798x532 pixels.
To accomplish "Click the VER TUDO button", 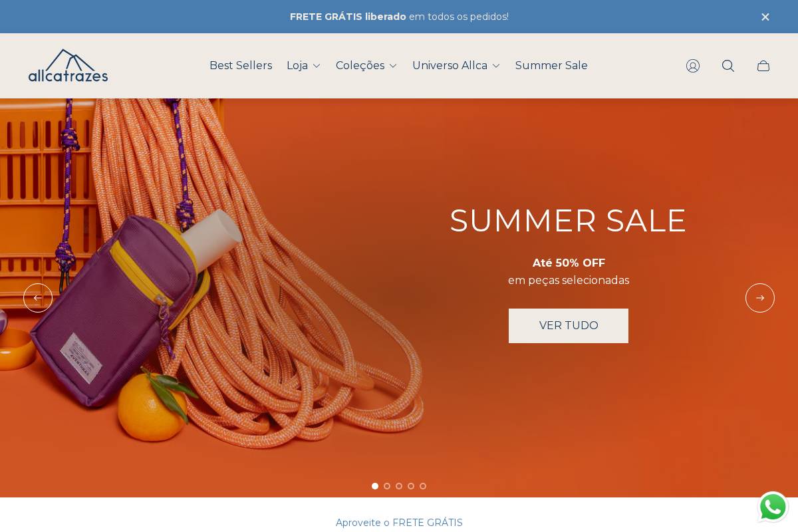I will point(569,326).
